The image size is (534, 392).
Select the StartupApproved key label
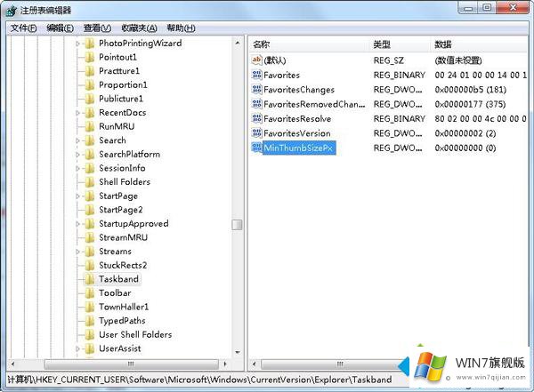click(x=133, y=224)
